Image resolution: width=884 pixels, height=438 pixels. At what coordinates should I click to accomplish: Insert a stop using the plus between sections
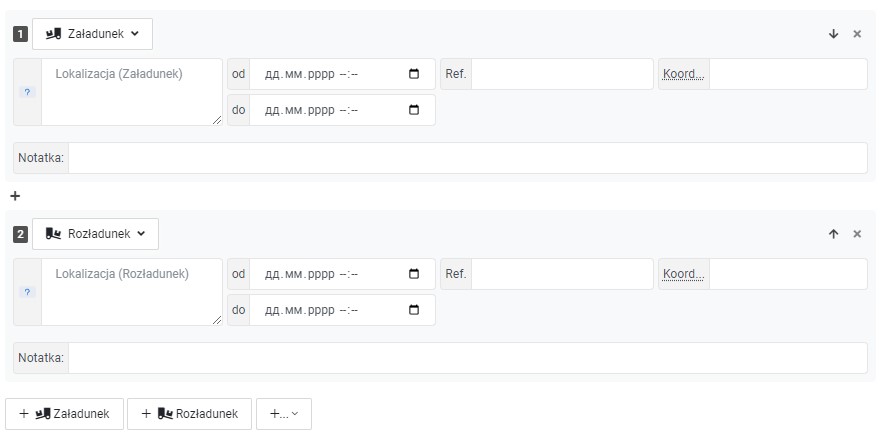(x=15, y=196)
